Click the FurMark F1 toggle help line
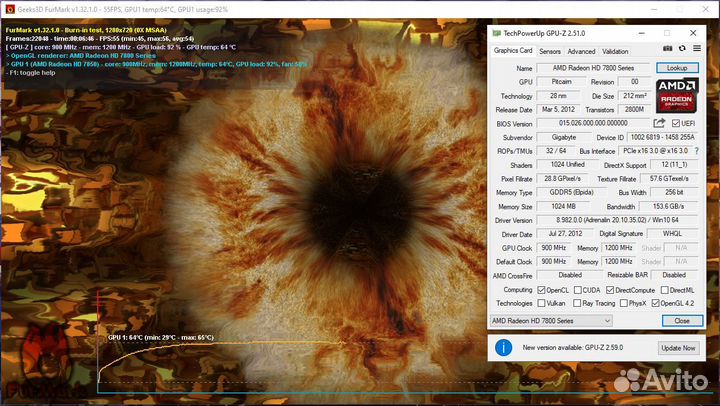720x406 pixels. point(30,73)
